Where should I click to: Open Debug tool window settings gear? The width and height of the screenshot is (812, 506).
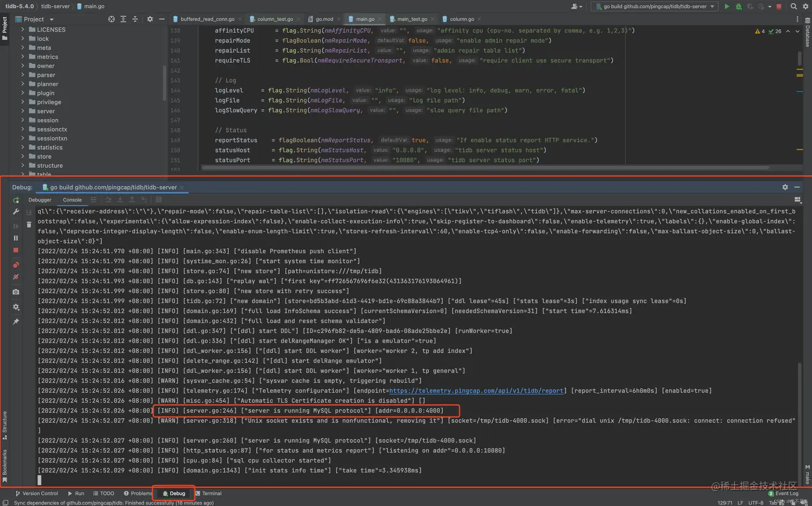pos(785,187)
